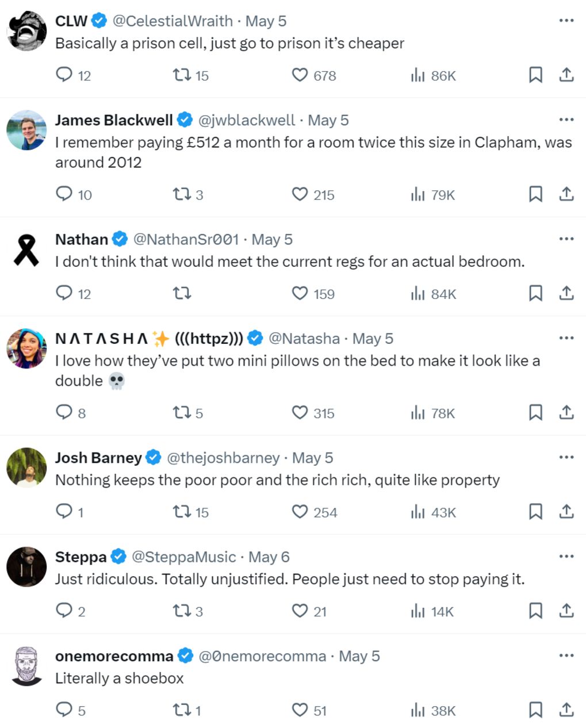Retweet James Blackwell's Clapham room tweet
Screen dimensions: 586x728
coord(182,194)
